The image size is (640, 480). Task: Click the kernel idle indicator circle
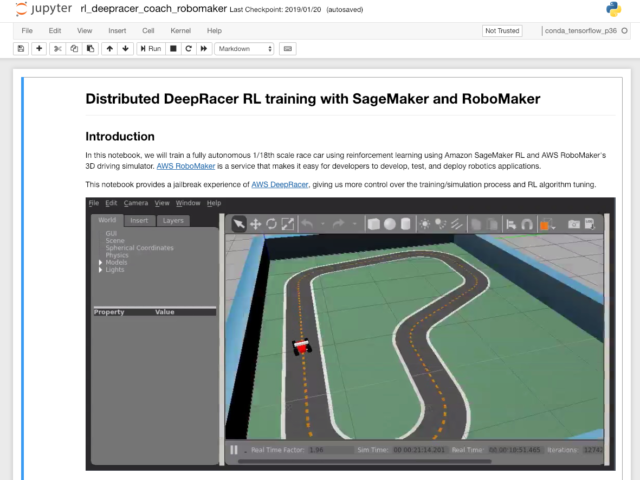tap(624, 31)
